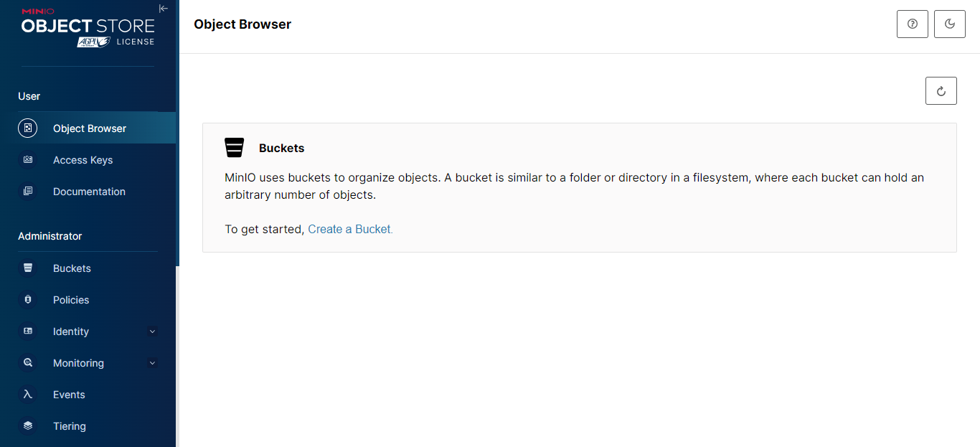
Task: Click the Policies shield icon
Action: point(28,300)
